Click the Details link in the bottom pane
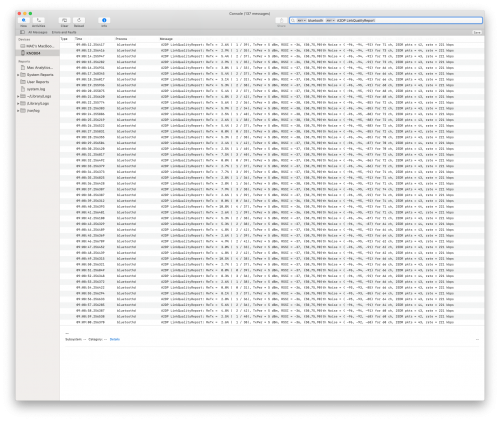This screenshot has height=421, width=500. point(115,339)
